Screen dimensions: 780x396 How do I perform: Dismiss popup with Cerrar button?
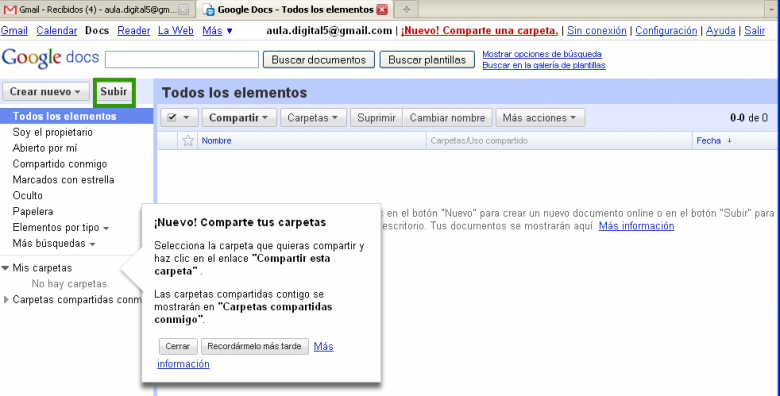(178, 346)
